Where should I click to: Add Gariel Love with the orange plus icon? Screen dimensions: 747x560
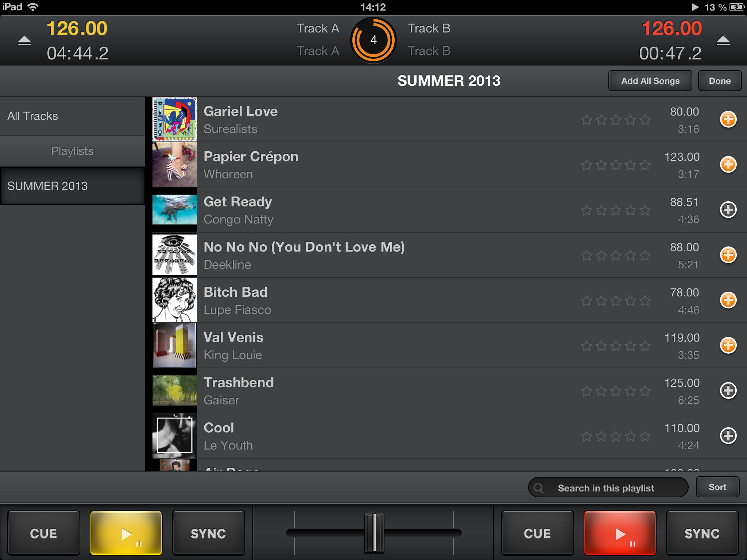[x=728, y=119]
